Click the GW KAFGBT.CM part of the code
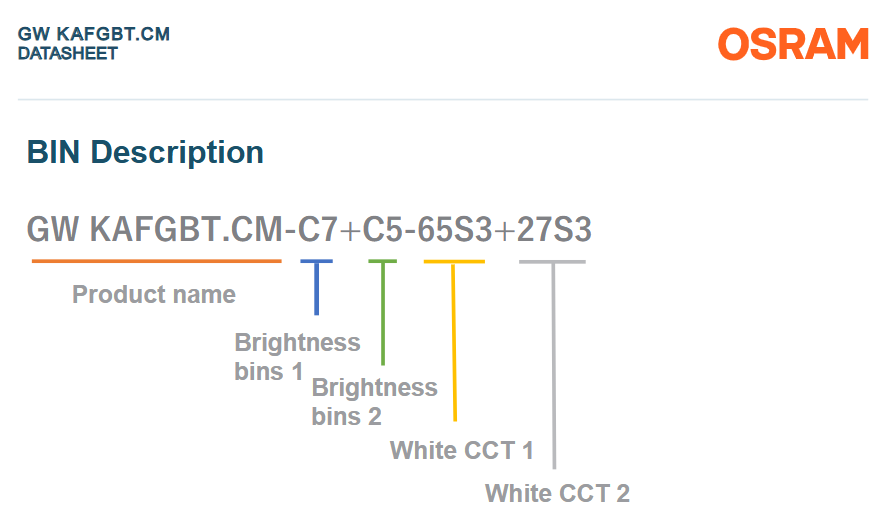The height and width of the screenshot is (530, 884). pos(155,229)
